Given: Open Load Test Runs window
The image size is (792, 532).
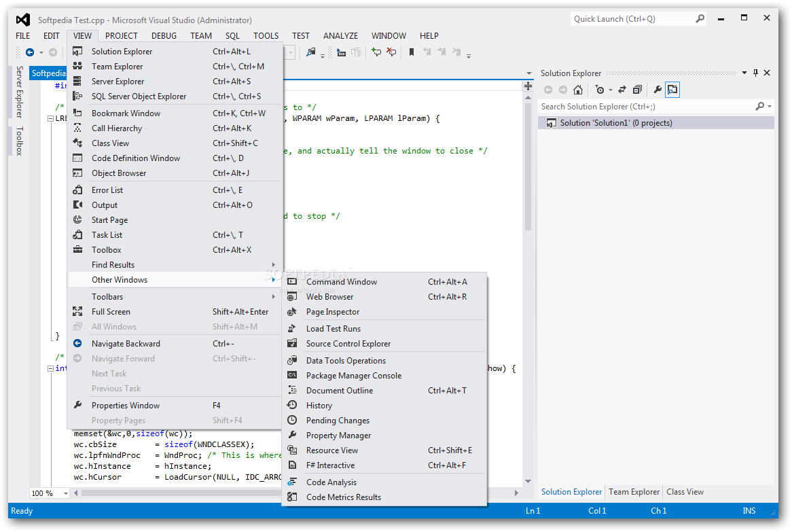Looking at the screenshot, I should [384, 329].
